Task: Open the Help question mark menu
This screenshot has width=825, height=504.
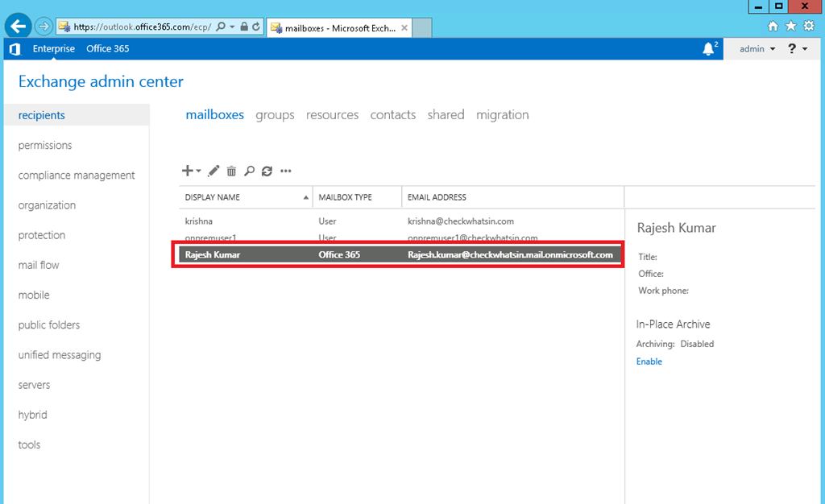Action: (x=797, y=49)
